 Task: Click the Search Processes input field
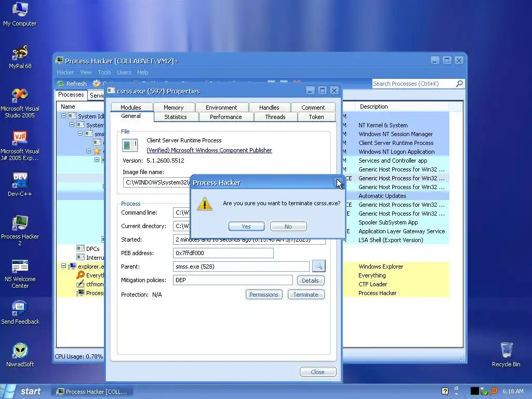tap(414, 84)
